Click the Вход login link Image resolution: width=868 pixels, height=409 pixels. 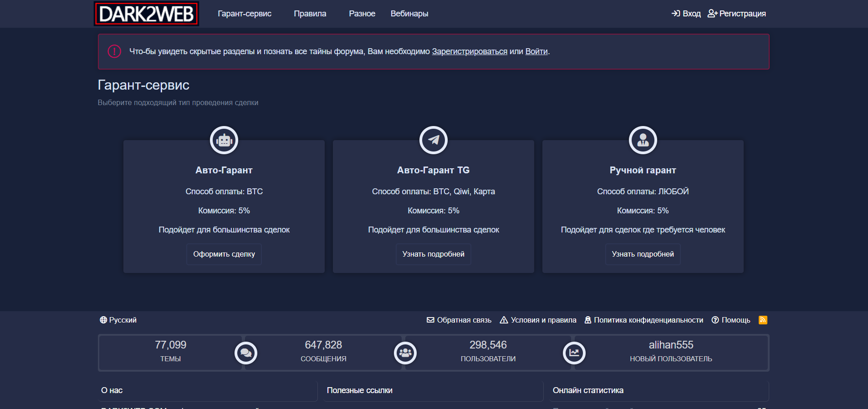coord(686,14)
